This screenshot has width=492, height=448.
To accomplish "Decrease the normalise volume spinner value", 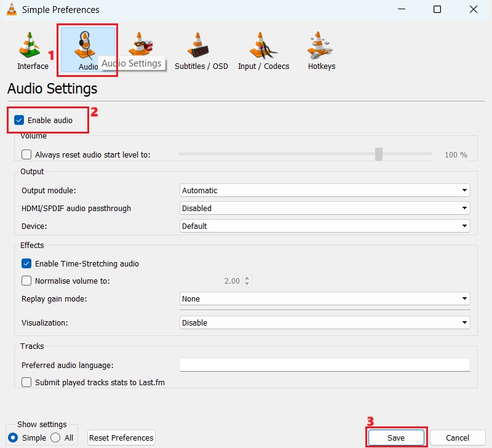I will 247,283.
